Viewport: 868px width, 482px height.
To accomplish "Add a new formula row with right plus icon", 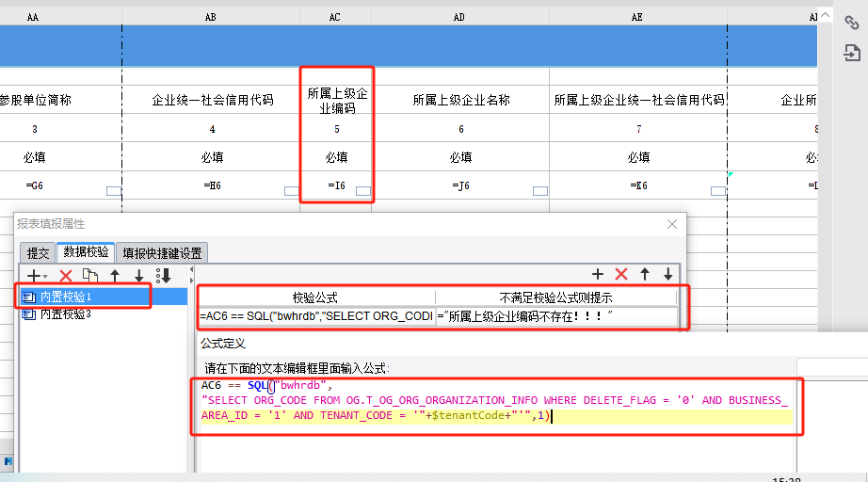I will click(x=597, y=274).
